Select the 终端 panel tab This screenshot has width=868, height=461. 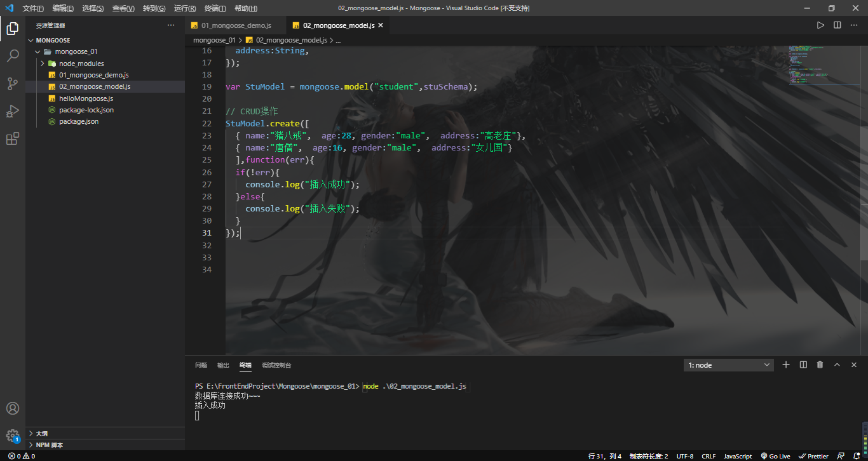(245, 365)
